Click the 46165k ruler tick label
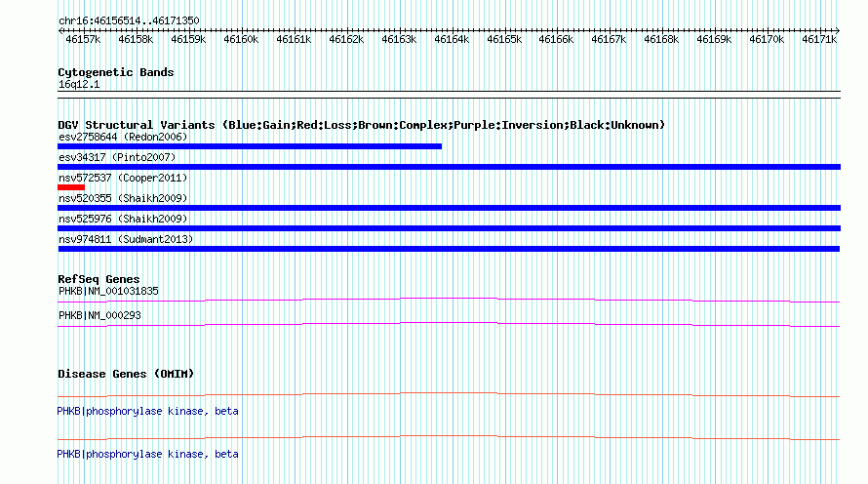 504,39
